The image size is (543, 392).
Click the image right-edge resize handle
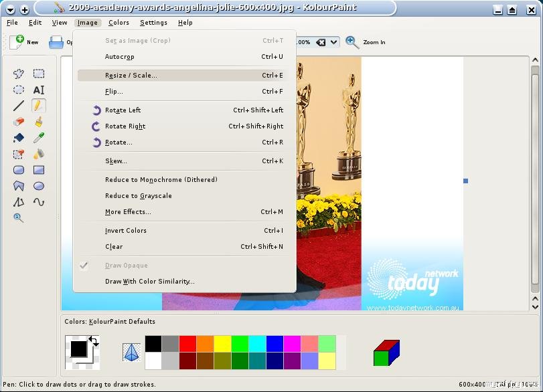466,181
